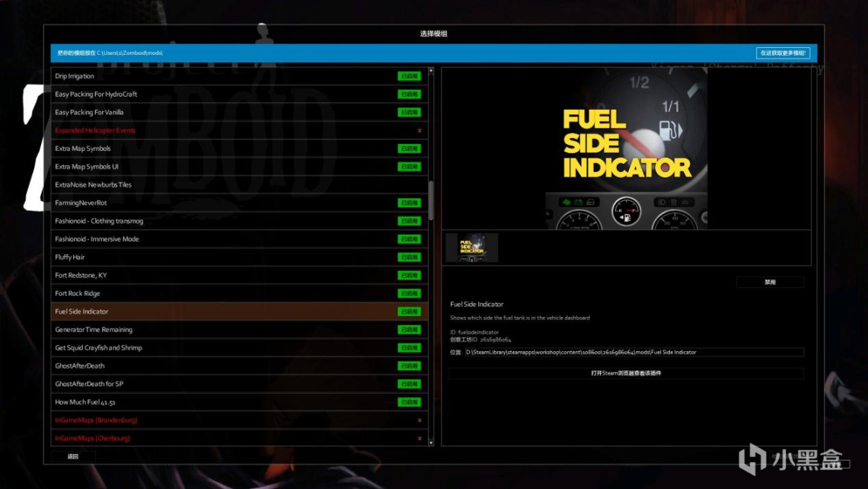
Task: Click the mod list scroll up arrow
Action: point(431,70)
